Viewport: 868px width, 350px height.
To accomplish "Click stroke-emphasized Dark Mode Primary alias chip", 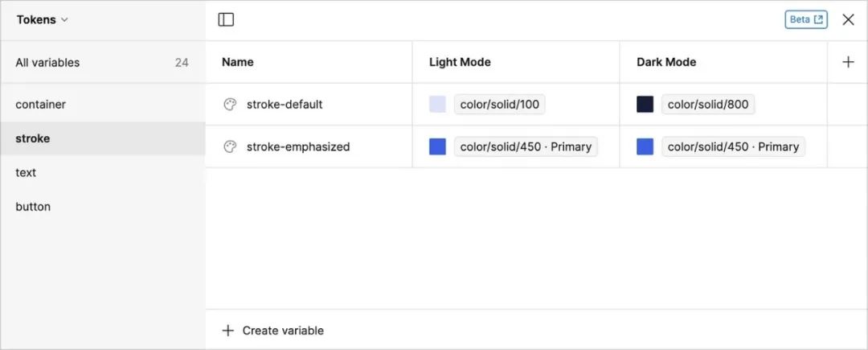I will [733, 146].
